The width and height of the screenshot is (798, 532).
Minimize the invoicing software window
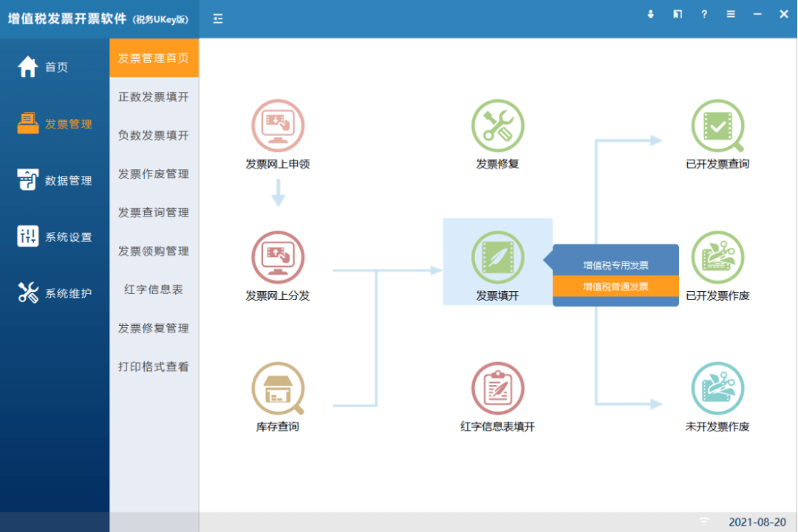pos(757,14)
